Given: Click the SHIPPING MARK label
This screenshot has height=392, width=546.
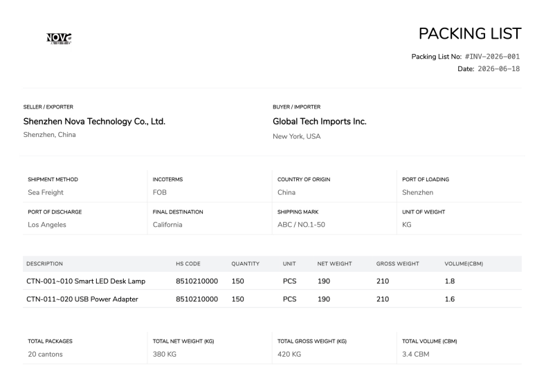Looking at the screenshot, I should (298, 212).
